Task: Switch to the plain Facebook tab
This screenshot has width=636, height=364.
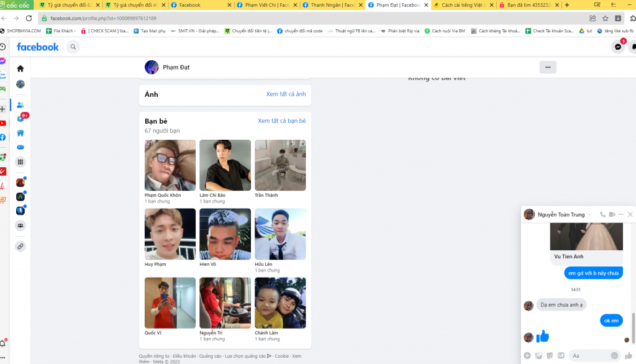Action: [201, 5]
